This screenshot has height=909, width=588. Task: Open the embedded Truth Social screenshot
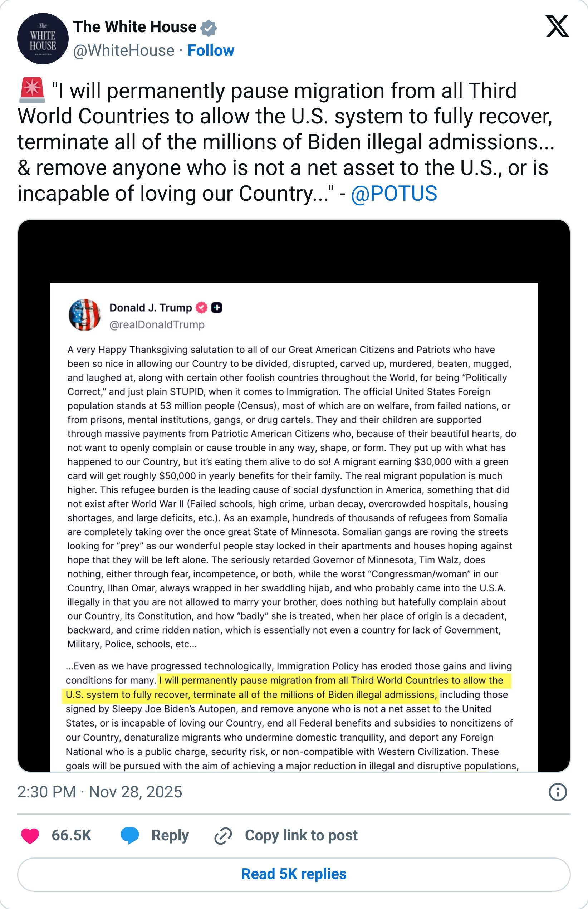(x=294, y=496)
